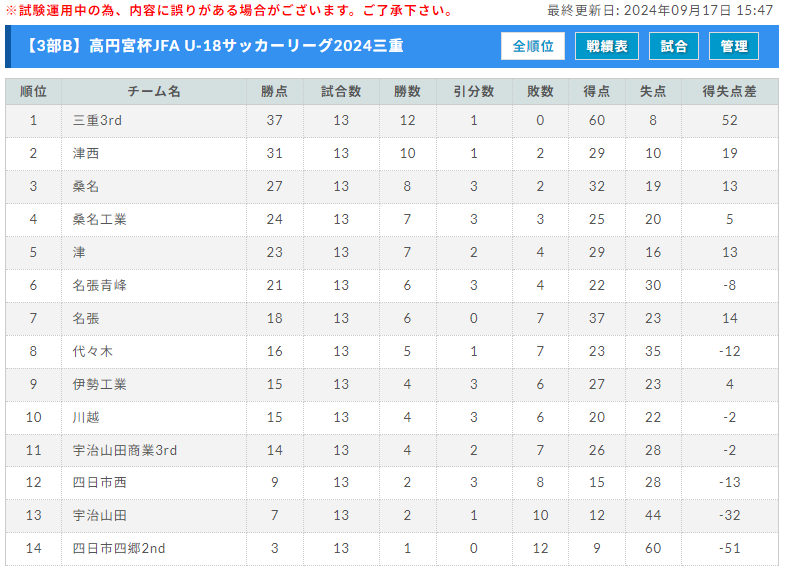Click the 勝点 column header
785x574 pixels.
point(274,91)
